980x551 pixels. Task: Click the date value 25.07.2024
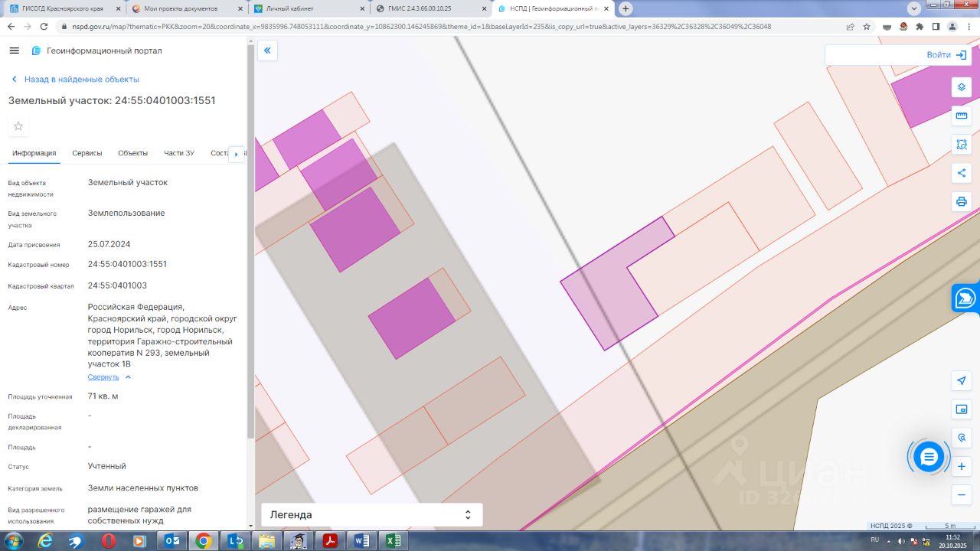pos(109,244)
